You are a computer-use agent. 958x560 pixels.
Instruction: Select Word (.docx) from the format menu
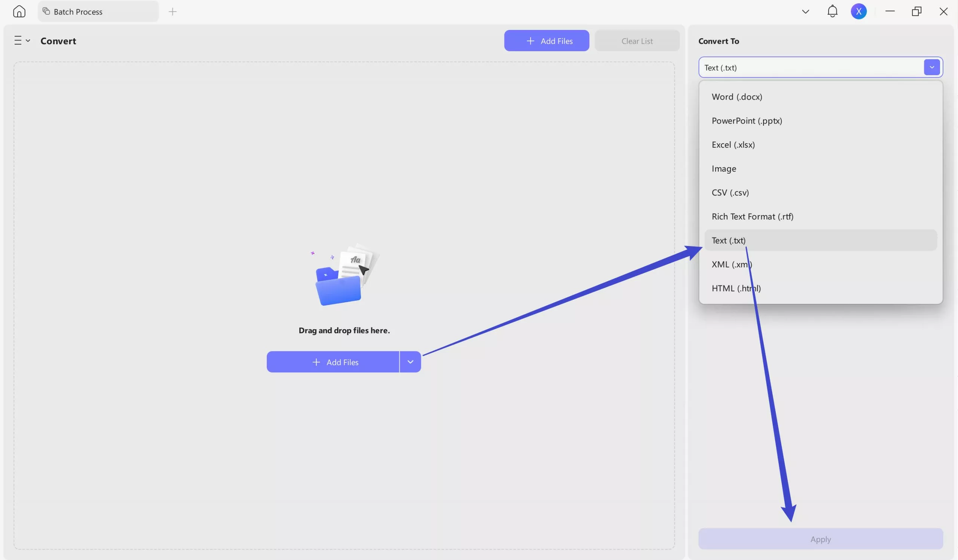pyautogui.click(x=737, y=97)
